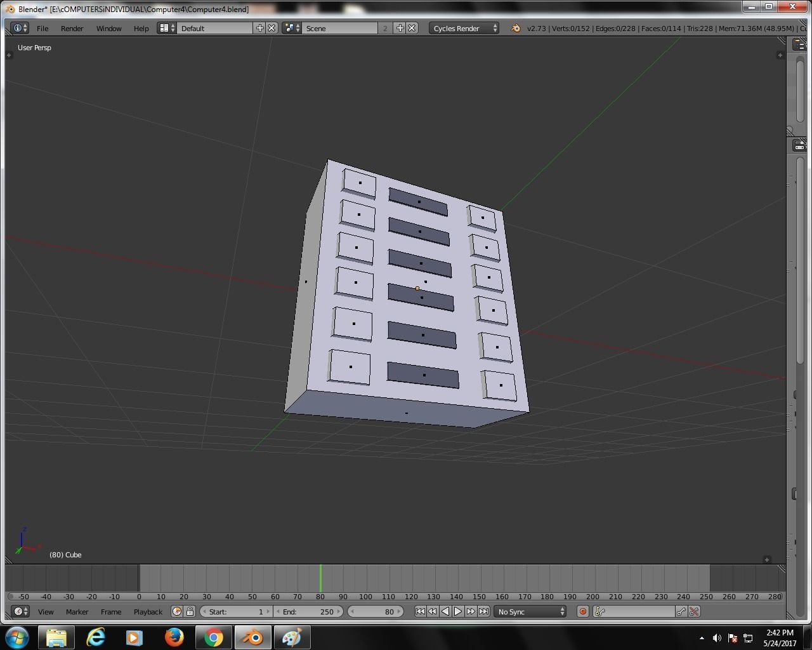Click the (80) Cube object label
Viewport: 812px width, 650px height.
coord(65,555)
